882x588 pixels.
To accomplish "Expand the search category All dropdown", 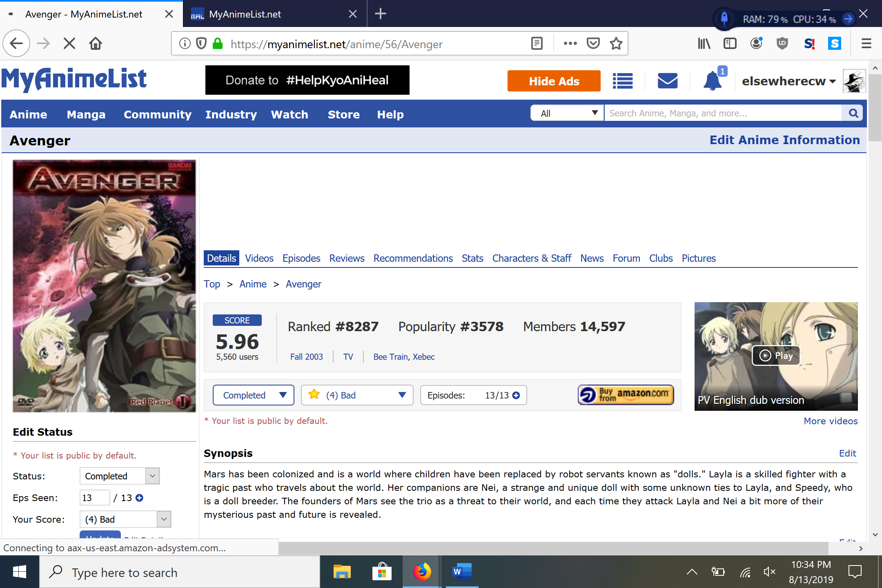I will click(568, 113).
